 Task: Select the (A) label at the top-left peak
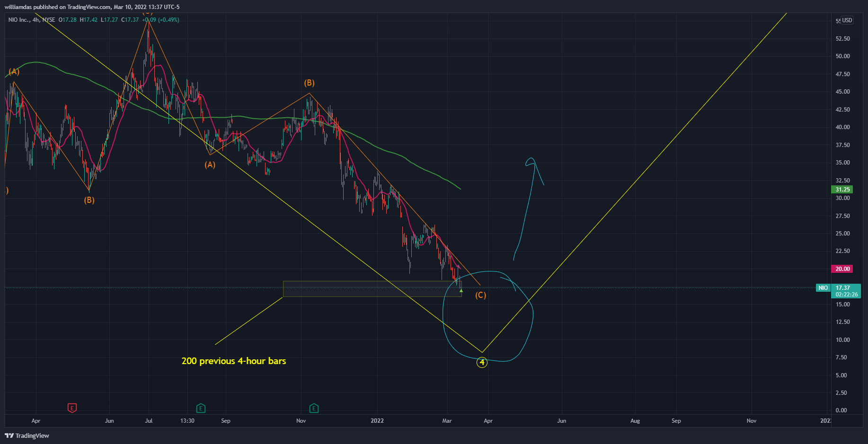pyautogui.click(x=14, y=71)
